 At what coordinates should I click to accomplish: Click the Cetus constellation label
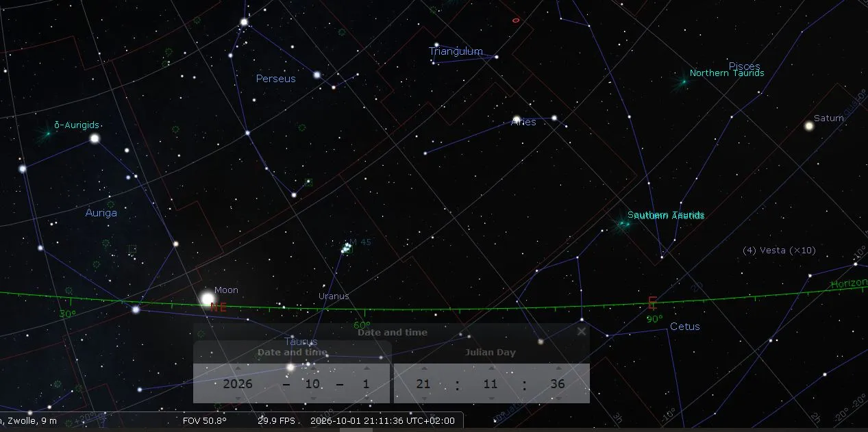(685, 327)
